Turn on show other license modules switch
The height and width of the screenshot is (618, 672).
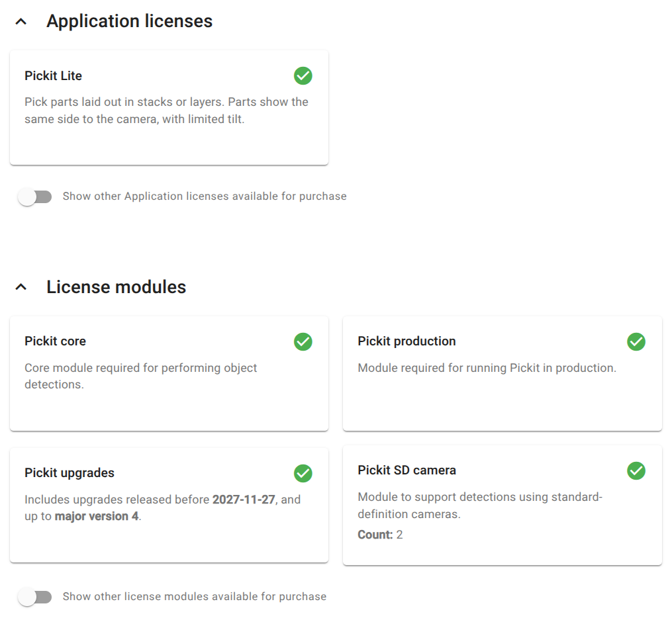[35, 597]
